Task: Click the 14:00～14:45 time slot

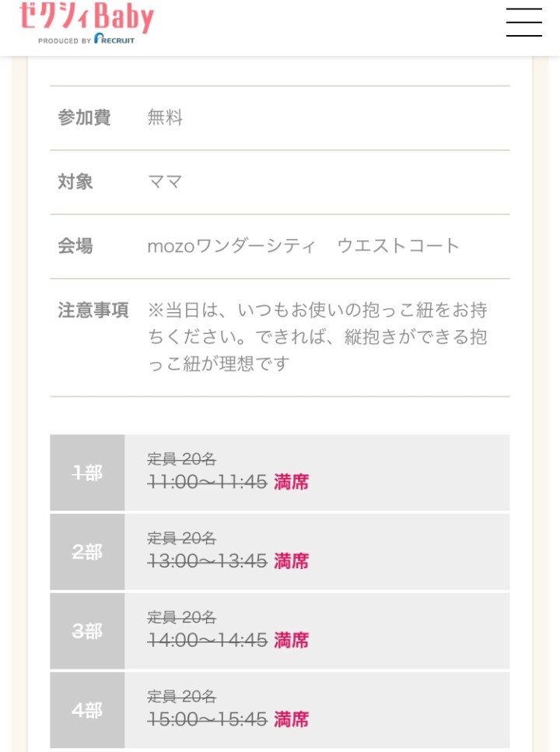Action: click(x=208, y=641)
